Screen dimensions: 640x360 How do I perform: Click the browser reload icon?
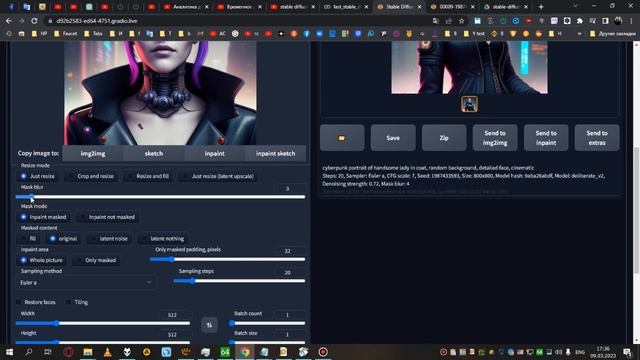34,21
